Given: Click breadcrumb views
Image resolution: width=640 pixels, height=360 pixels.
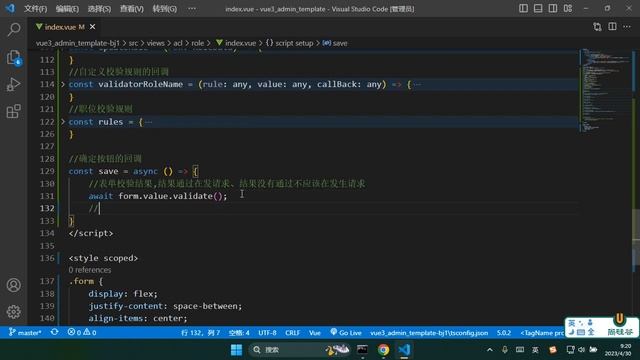Looking at the screenshot, I should click(156, 43).
